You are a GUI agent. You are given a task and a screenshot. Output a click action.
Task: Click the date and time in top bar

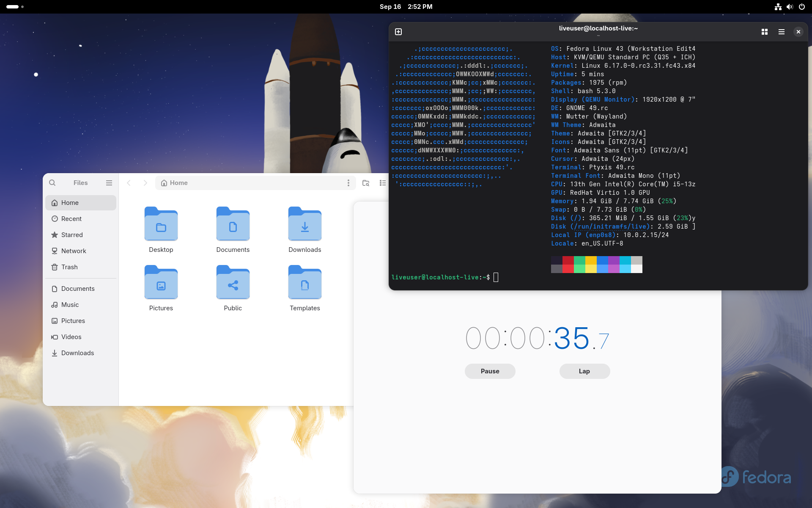(x=406, y=6)
